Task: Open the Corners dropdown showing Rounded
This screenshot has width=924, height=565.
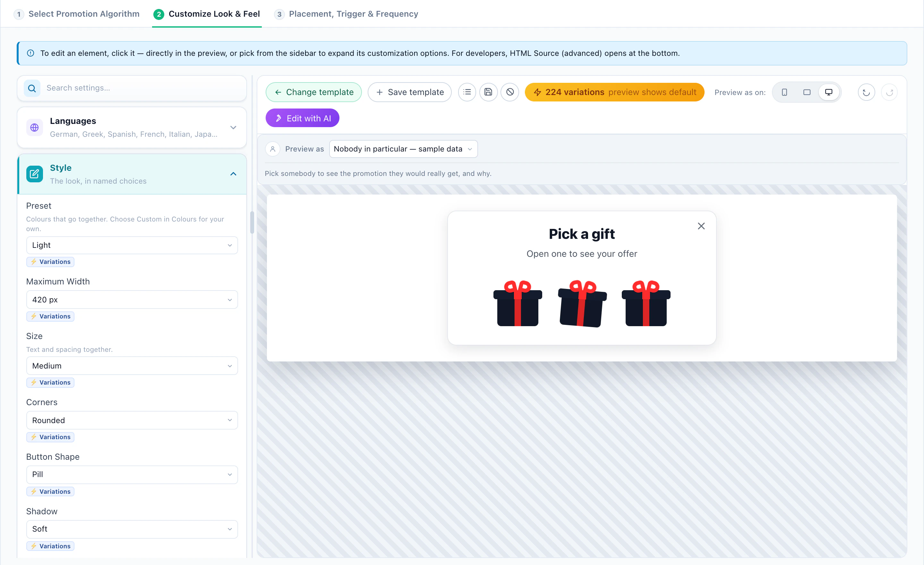Action: coord(132,420)
